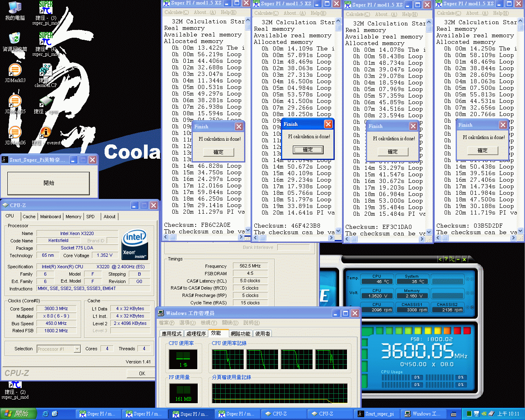Image resolution: width=525 pixels, height=420 pixels.
Task: Click the NVIDIA tray icon
Action: pyautogui.click(x=484, y=414)
